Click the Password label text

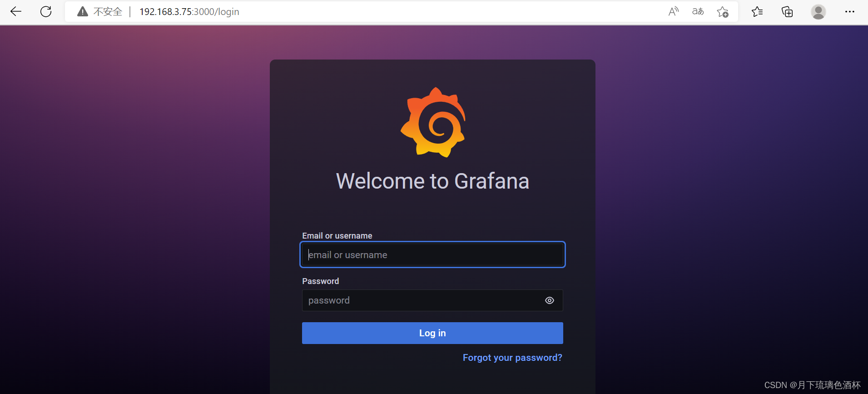coord(320,281)
